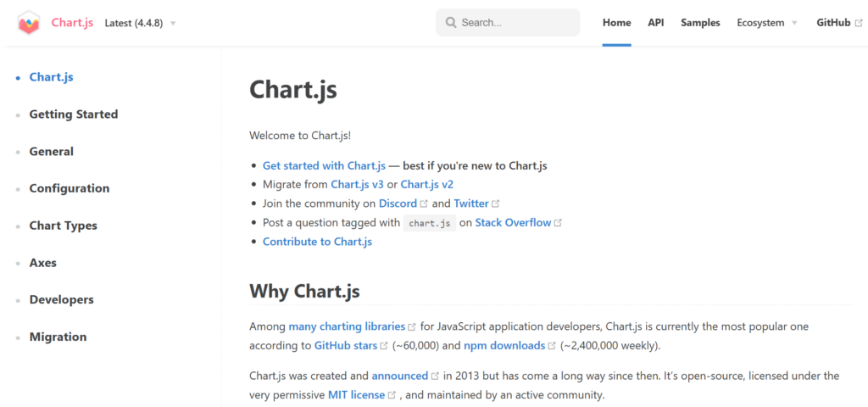Click the Why Chart.js heading

[x=304, y=292]
